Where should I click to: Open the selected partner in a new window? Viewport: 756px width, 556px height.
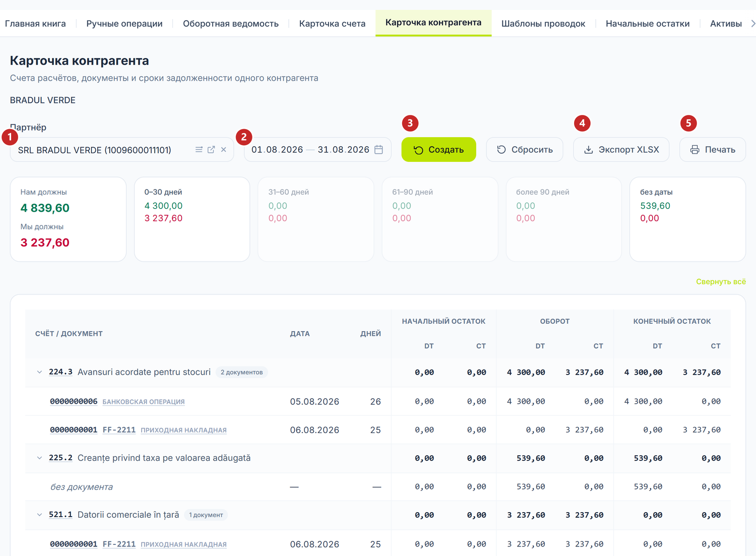click(x=211, y=150)
